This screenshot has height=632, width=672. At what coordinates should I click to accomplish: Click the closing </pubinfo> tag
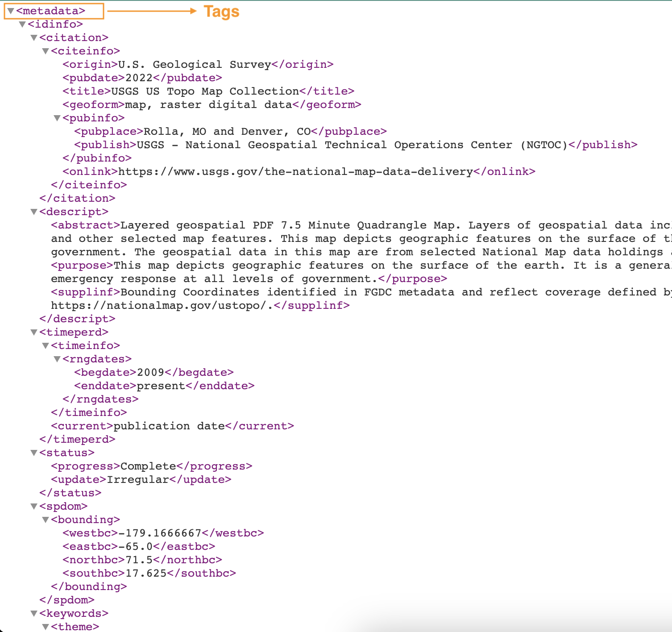pos(97,158)
